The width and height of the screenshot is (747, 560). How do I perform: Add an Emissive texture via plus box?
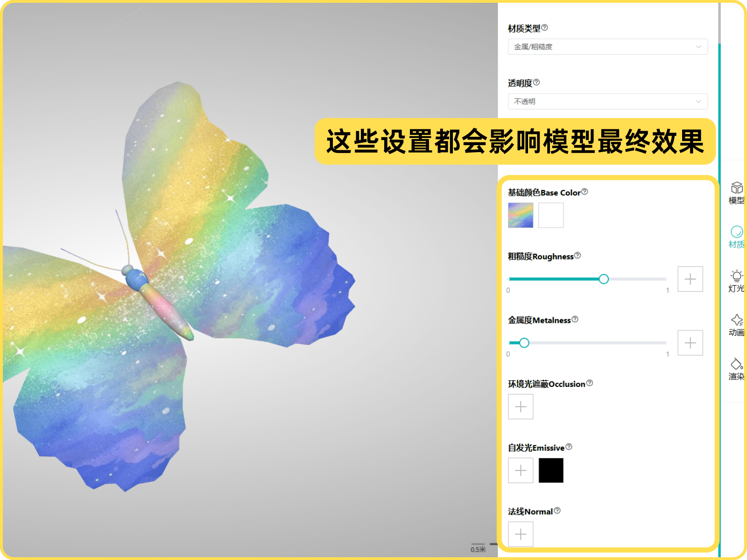pos(521,470)
